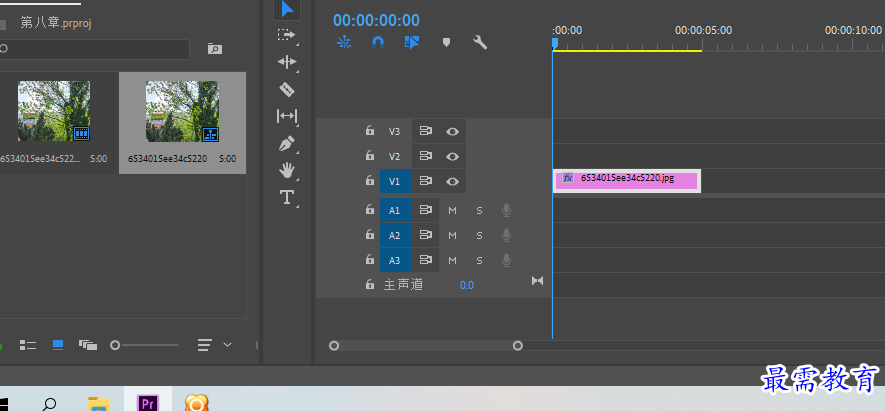Image resolution: width=885 pixels, height=411 pixels.
Task: Select the Type tool
Action: pos(287,197)
